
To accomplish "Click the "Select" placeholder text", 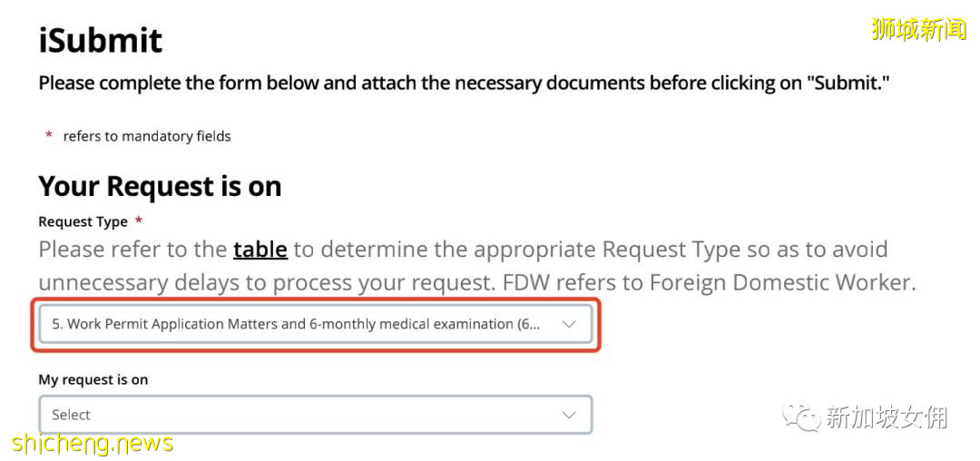I will (x=71, y=415).
